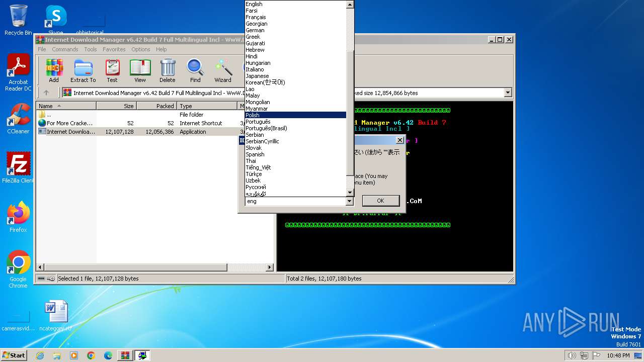Click the network tray icon

point(584,355)
